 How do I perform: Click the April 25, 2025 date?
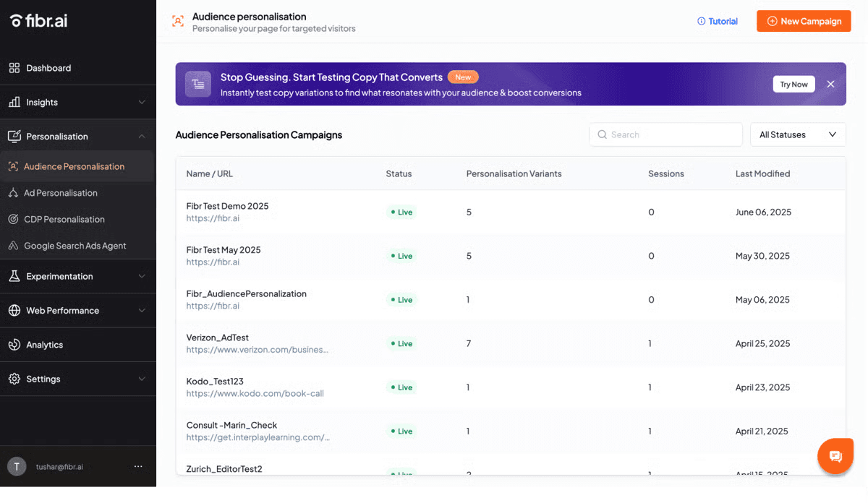pos(762,343)
